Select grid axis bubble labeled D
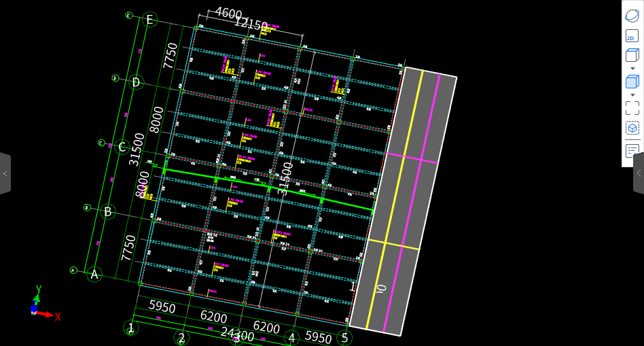This screenshot has width=644, height=346. (136, 83)
